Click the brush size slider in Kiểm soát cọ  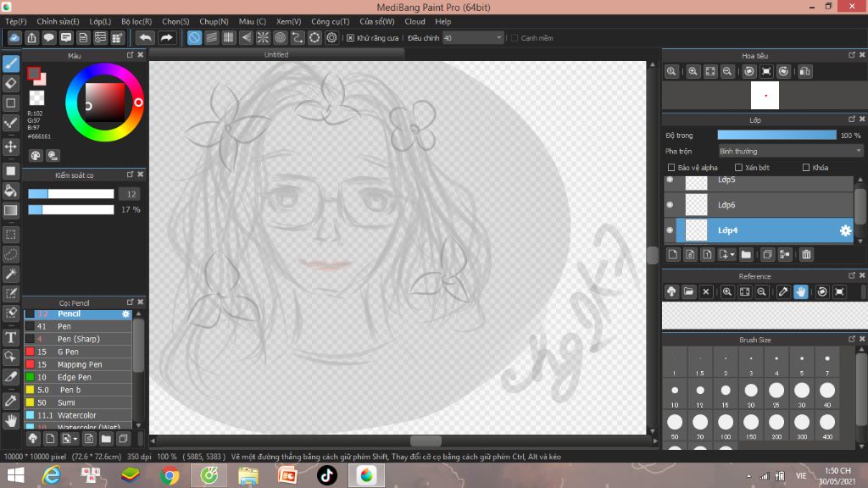71,194
